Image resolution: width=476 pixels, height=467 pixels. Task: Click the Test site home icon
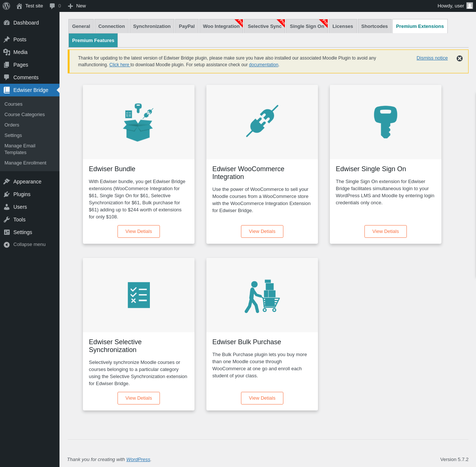(19, 6)
